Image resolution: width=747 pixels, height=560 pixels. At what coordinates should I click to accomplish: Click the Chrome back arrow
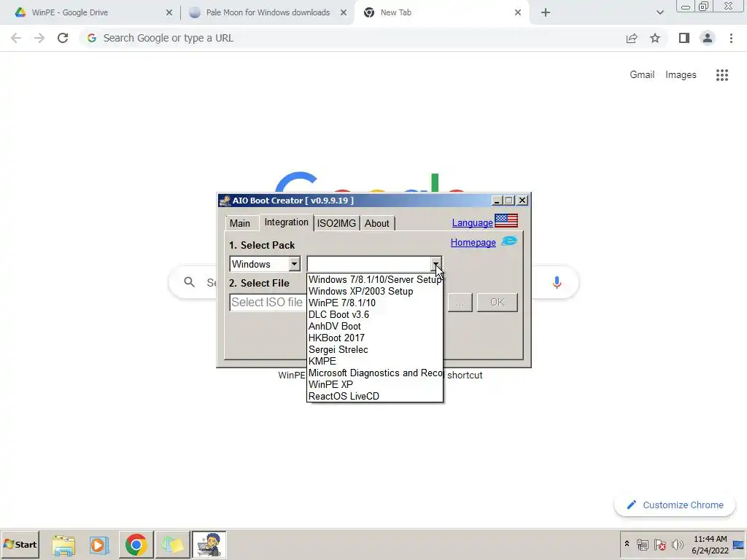[x=16, y=38]
